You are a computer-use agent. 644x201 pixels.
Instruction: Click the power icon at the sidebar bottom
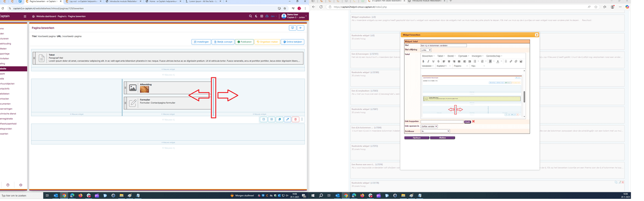click(20, 185)
